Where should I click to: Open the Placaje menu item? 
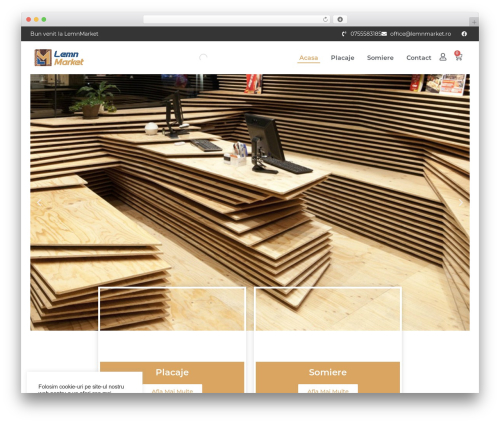click(342, 58)
